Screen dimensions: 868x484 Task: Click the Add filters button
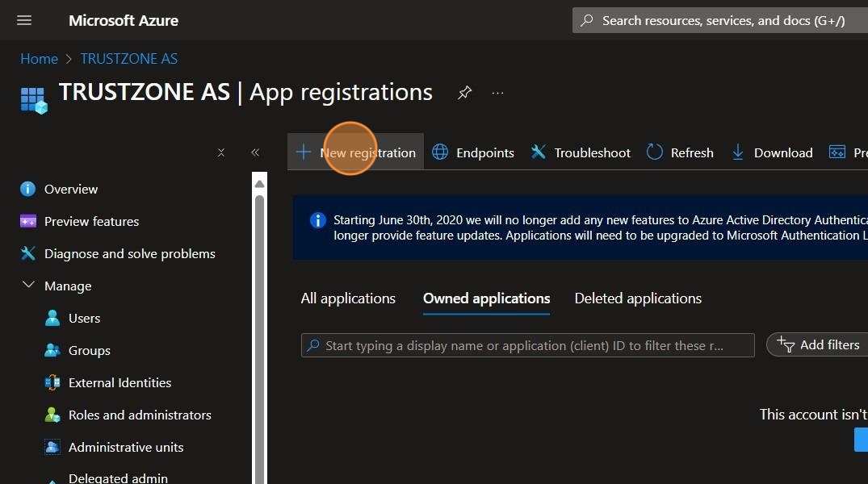coord(818,344)
